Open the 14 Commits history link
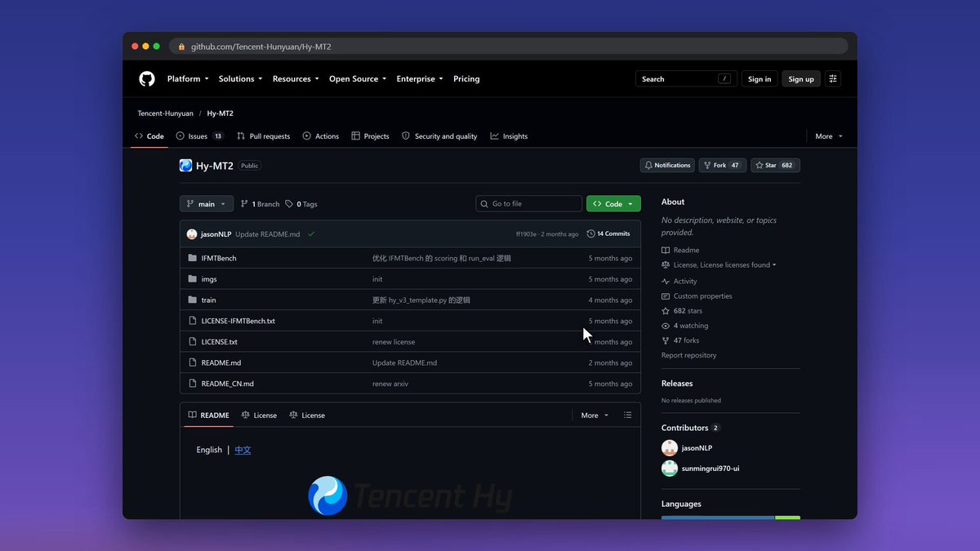The width and height of the screenshot is (980, 551). click(x=608, y=234)
